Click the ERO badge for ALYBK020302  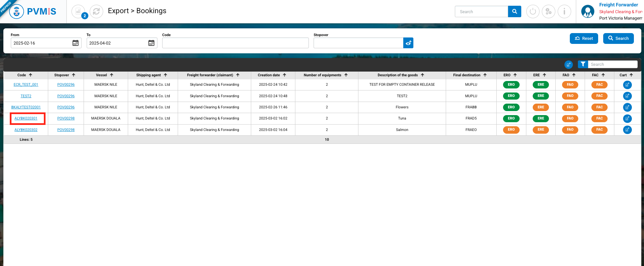(x=511, y=130)
